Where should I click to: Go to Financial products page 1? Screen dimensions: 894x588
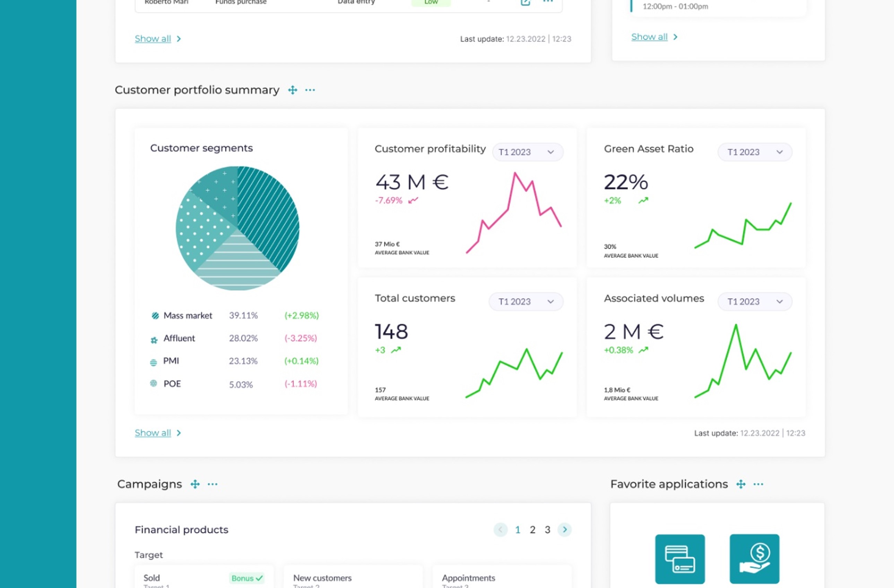tap(518, 530)
